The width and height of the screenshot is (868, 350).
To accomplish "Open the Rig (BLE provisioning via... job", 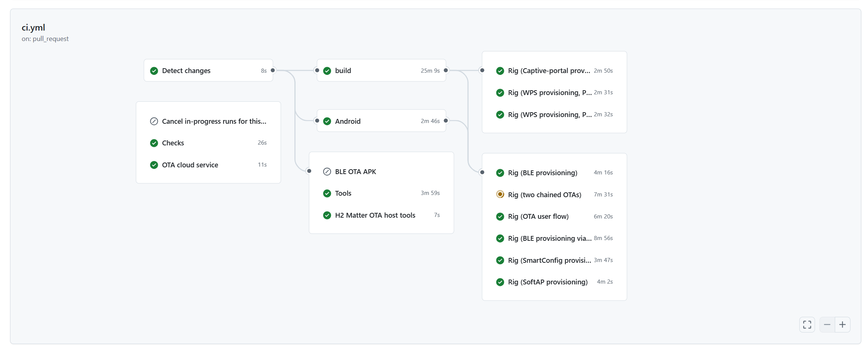I will [555, 238].
